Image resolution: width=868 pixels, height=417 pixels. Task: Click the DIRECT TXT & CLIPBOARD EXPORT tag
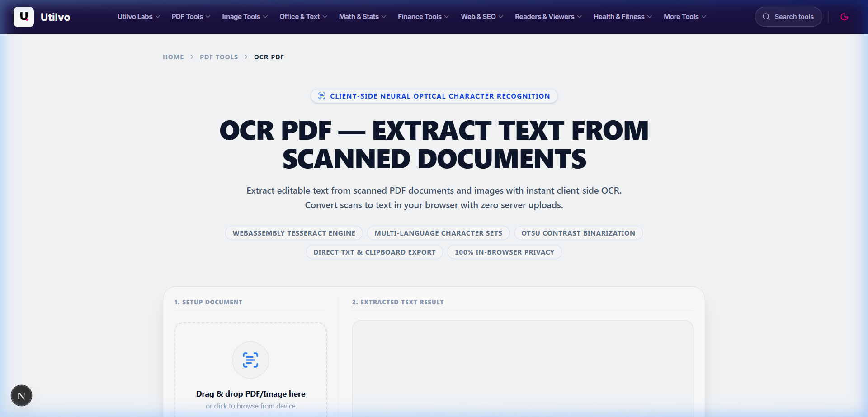click(x=374, y=252)
